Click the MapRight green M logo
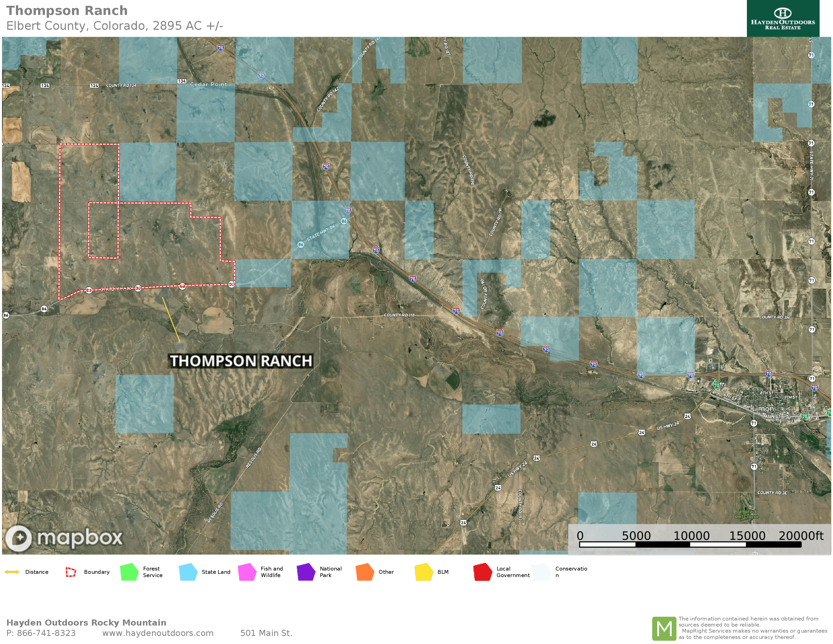833x644 pixels. 664,628
